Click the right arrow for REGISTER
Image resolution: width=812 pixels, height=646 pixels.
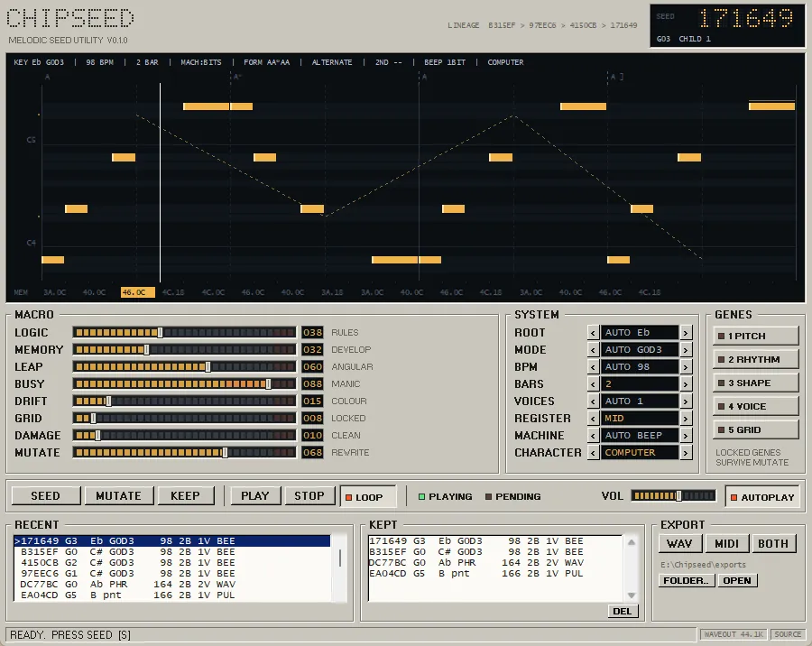(686, 418)
